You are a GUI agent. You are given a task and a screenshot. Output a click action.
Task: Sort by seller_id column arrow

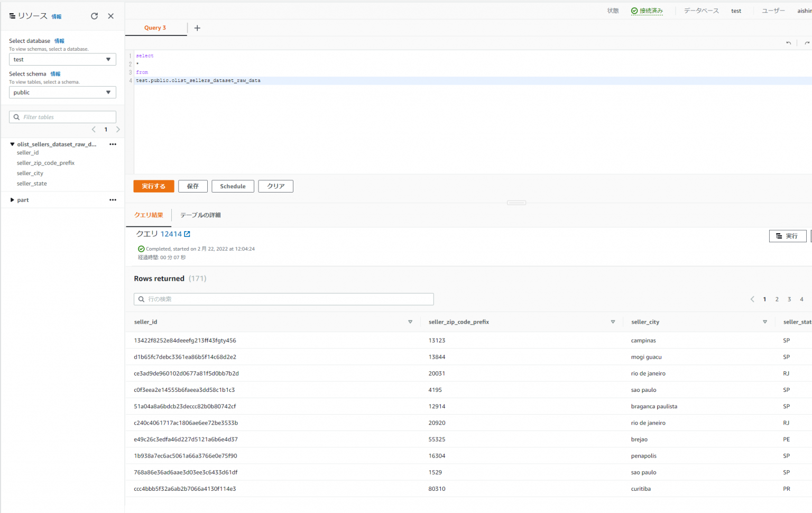pyautogui.click(x=410, y=322)
